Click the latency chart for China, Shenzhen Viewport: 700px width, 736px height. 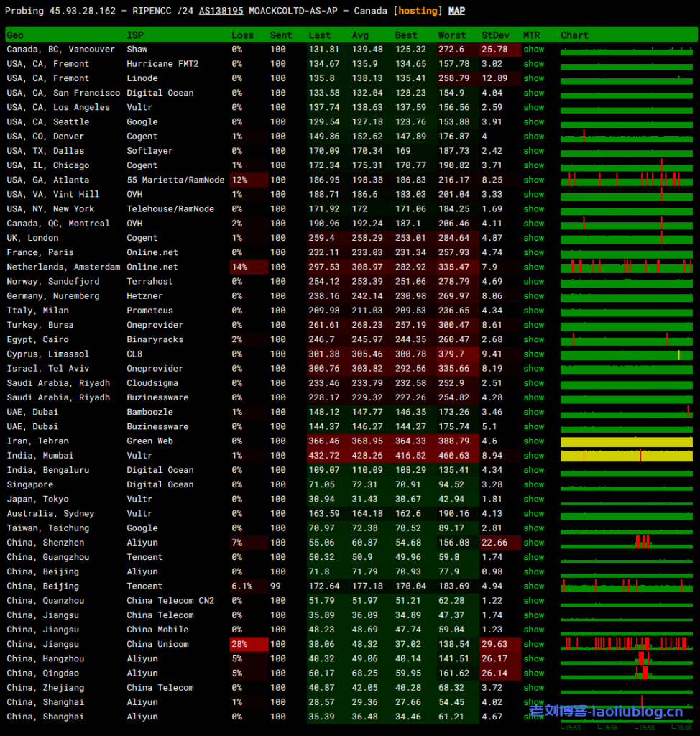coord(626,543)
